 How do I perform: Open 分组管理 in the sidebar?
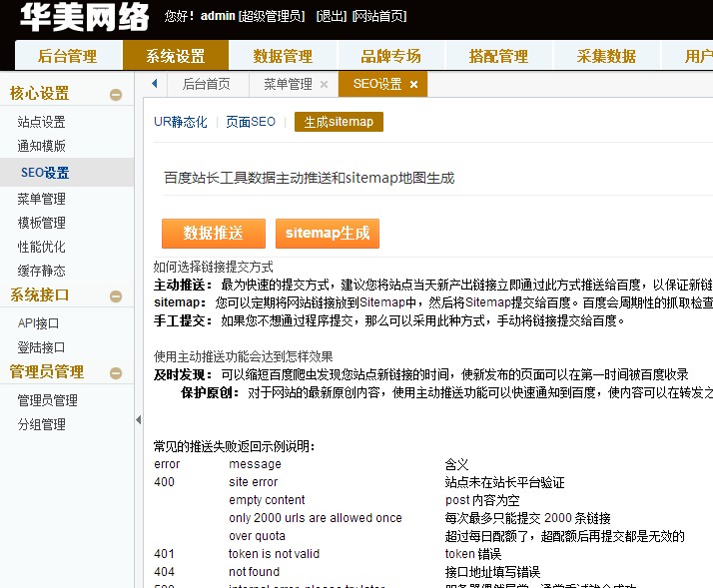pyautogui.click(x=41, y=424)
